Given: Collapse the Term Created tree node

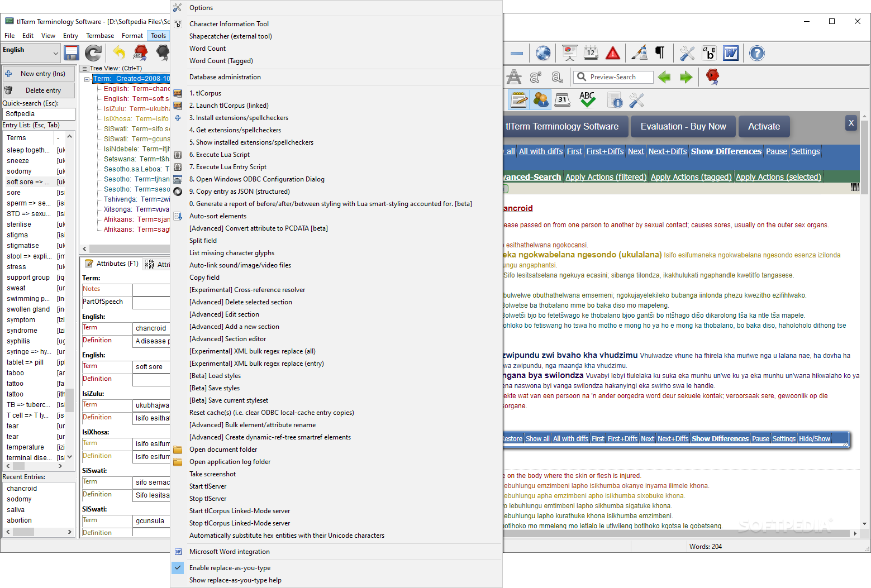Looking at the screenshot, I should tap(87, 79).
